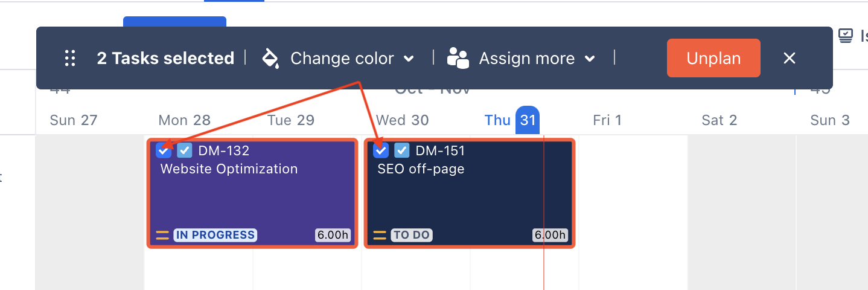The width and height of the screenshot is (868, 290).
Task: Expand the Change color dropdown arrow
Action: click(409, 59)
